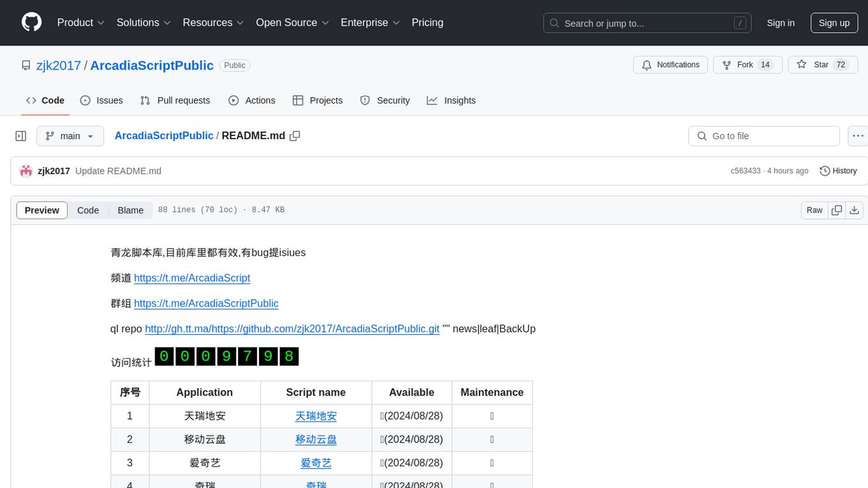Open the main branch selector dropdown
The height and width of the screenshot is (488, 868).
click(x=70, y=136)
